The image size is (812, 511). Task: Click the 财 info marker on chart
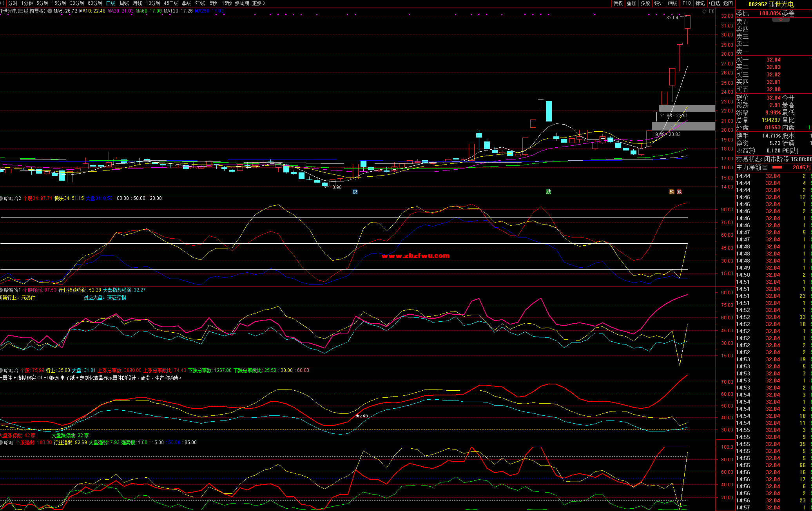click(355, 192)
